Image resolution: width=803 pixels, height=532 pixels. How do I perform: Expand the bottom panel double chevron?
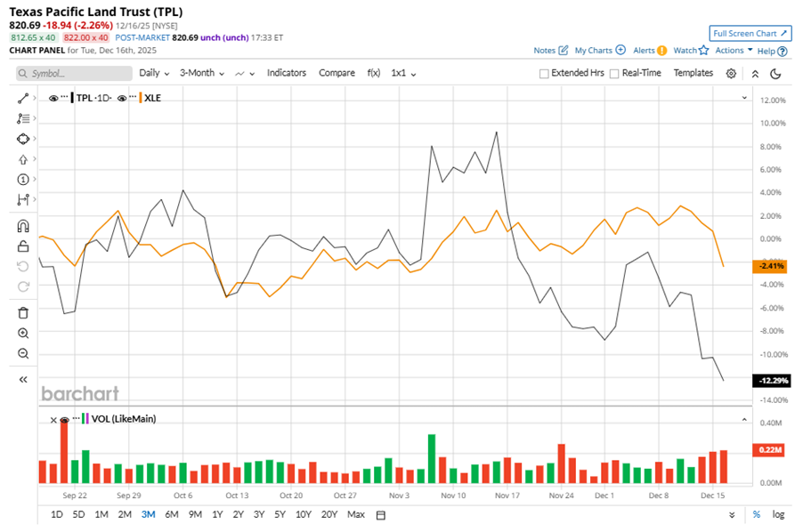point(732,515)
